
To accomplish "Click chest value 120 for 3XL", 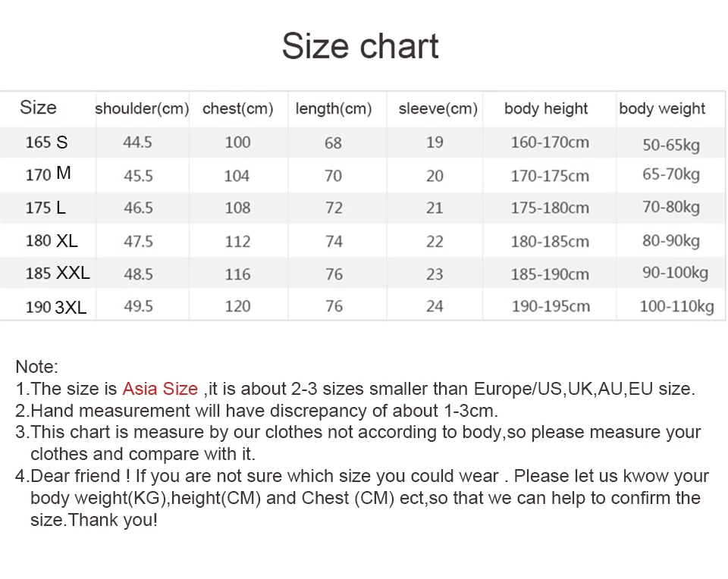I will pyautogui.click(x=237, y=306).
